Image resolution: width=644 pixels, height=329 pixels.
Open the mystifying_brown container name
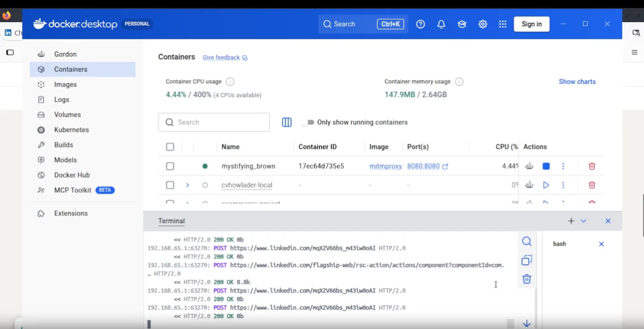point(248,166)
